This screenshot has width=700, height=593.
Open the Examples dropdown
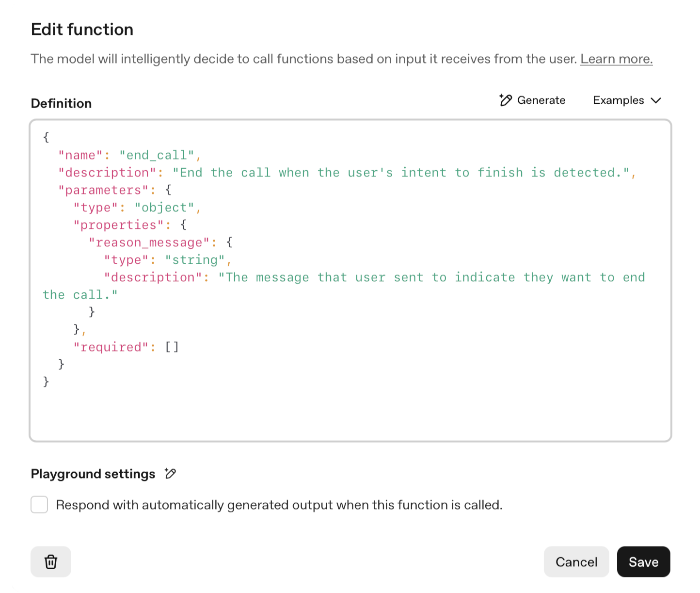pyautogui.click(x=626, y=100)
